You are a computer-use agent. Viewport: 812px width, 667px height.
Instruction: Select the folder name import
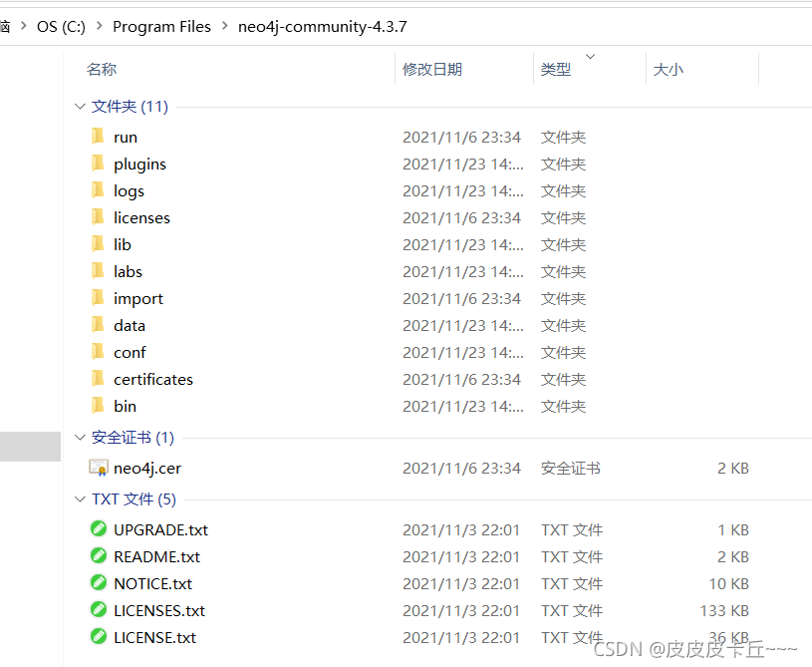pos(138,299)
